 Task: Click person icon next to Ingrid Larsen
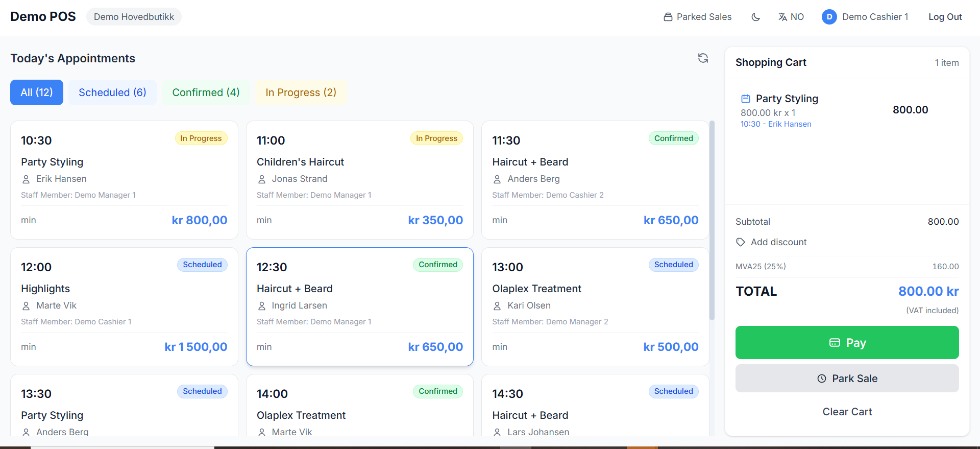(x=262, y=306)
